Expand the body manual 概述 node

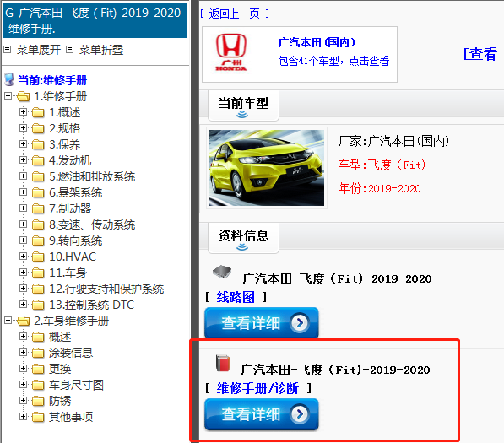pyautogui.click(x=23, y=336)
